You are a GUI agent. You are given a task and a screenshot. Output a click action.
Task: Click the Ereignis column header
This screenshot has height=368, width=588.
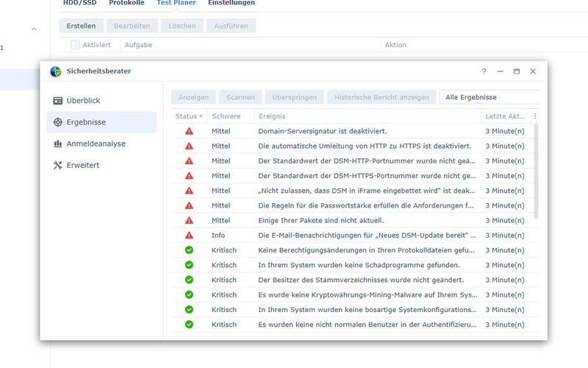click(x=367, y=116)
